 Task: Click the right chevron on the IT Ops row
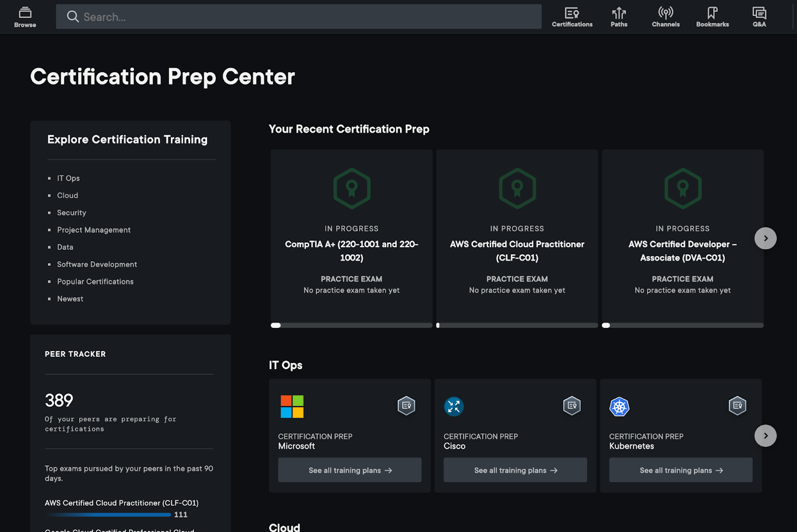click(x=766, y=435)
